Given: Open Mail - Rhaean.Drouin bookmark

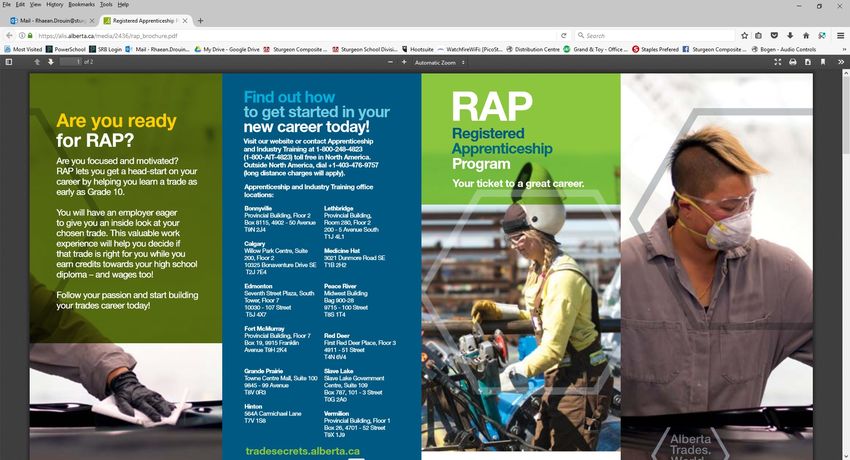Looking at the screenshot, I should [157, 49].
